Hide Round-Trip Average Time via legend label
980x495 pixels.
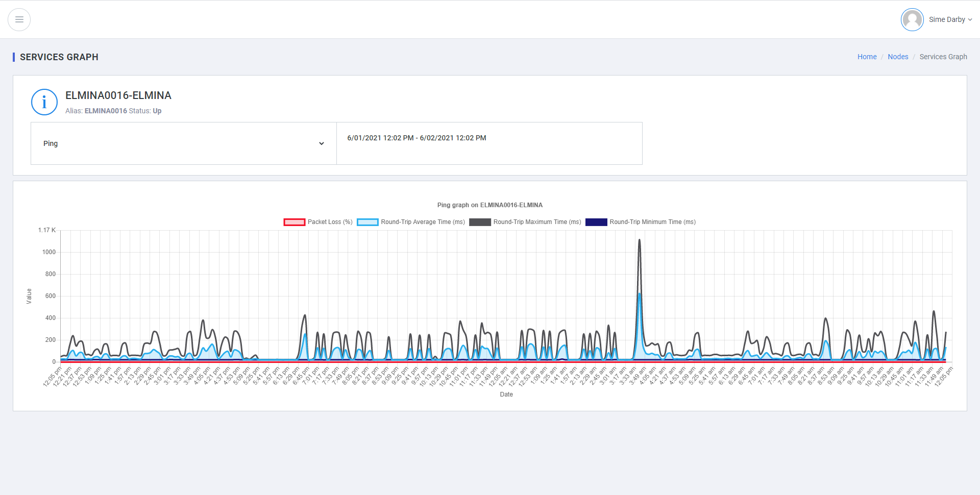[x=423, y=222]
